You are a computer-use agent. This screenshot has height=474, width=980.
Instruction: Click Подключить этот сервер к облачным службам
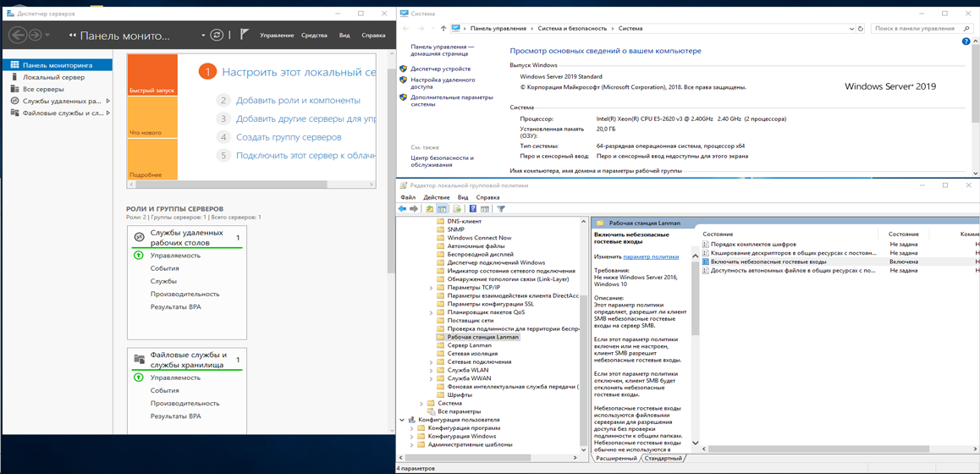point(306,155)
